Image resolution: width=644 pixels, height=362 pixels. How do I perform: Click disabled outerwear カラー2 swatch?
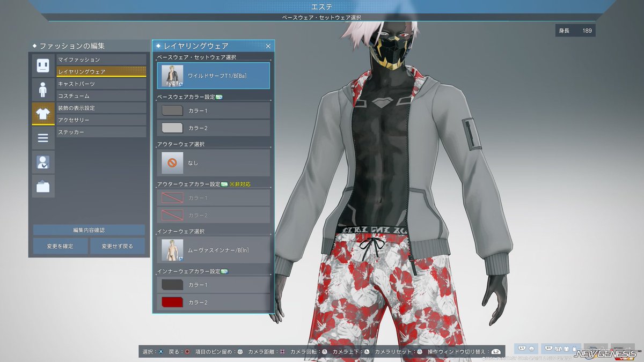(x=172, y=215)
